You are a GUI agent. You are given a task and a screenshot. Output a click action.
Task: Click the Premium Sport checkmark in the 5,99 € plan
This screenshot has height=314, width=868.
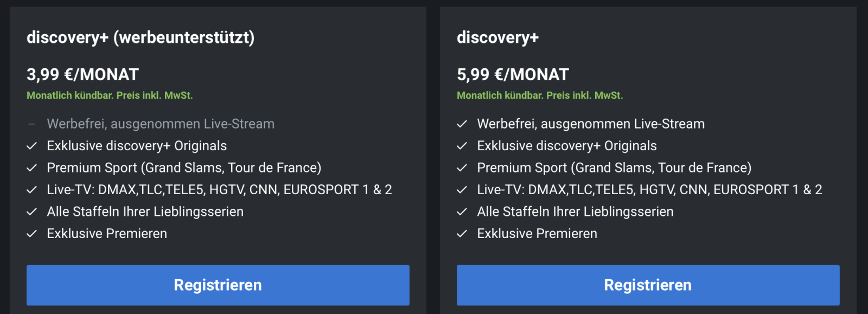coord(462,168)
